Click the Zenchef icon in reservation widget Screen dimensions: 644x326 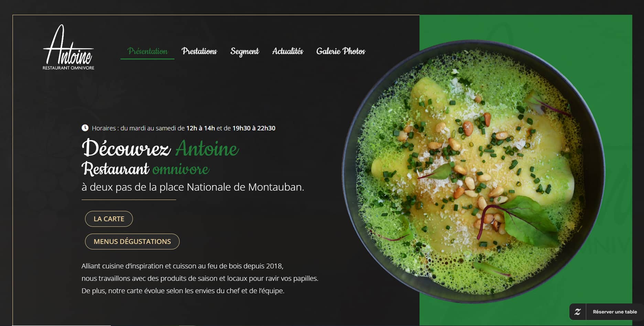pos(577,312)
